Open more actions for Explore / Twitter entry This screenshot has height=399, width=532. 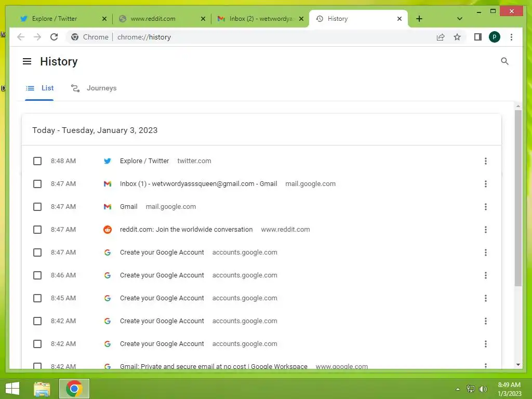point(486,161)
